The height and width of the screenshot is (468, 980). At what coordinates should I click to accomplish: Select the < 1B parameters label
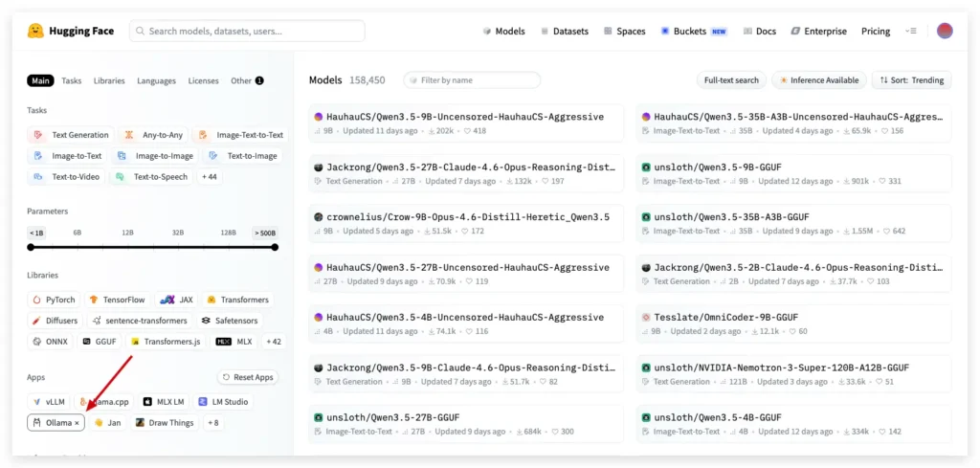tap(36, 233)
